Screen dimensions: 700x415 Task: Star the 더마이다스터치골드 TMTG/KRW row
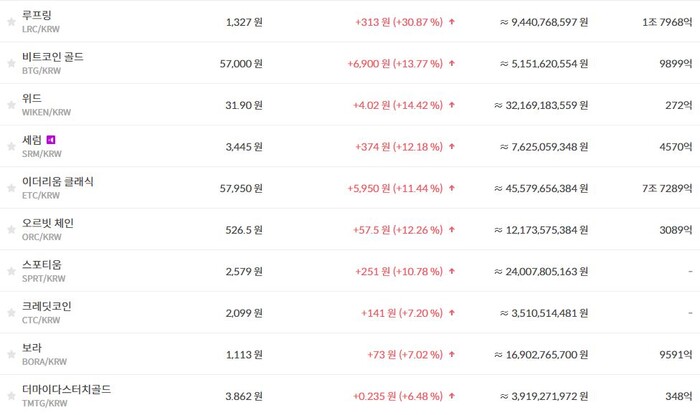(x=11, y=396)
